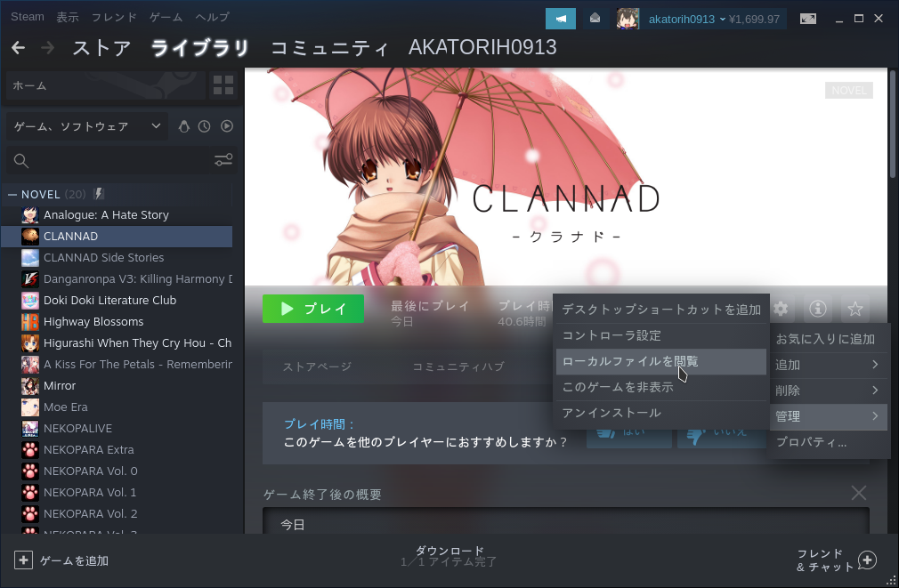Image resolution: width=899 pixels, height=588 pixels.
Task: Toggle Linux games filter penguin icon
Action: click(x=184, y=126)
